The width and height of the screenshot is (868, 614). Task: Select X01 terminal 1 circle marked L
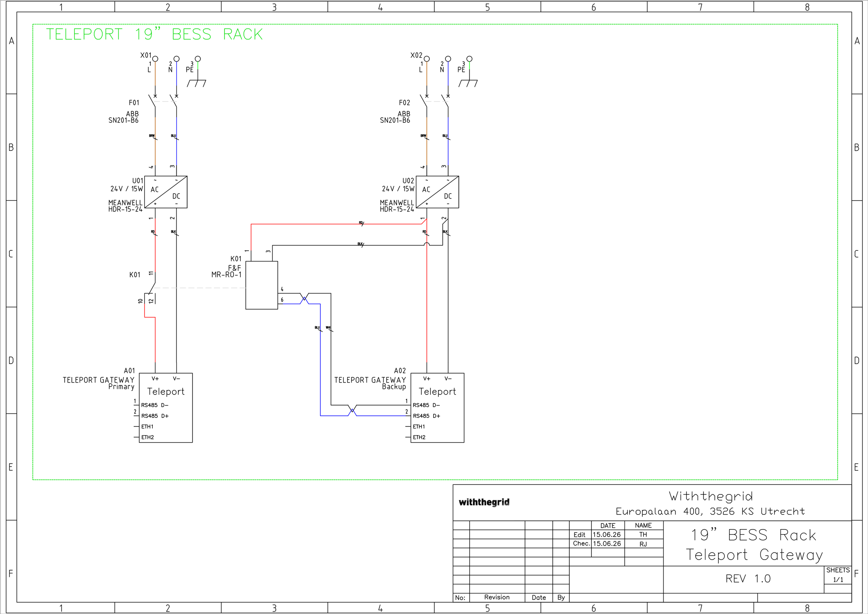[x=155, y=59]
